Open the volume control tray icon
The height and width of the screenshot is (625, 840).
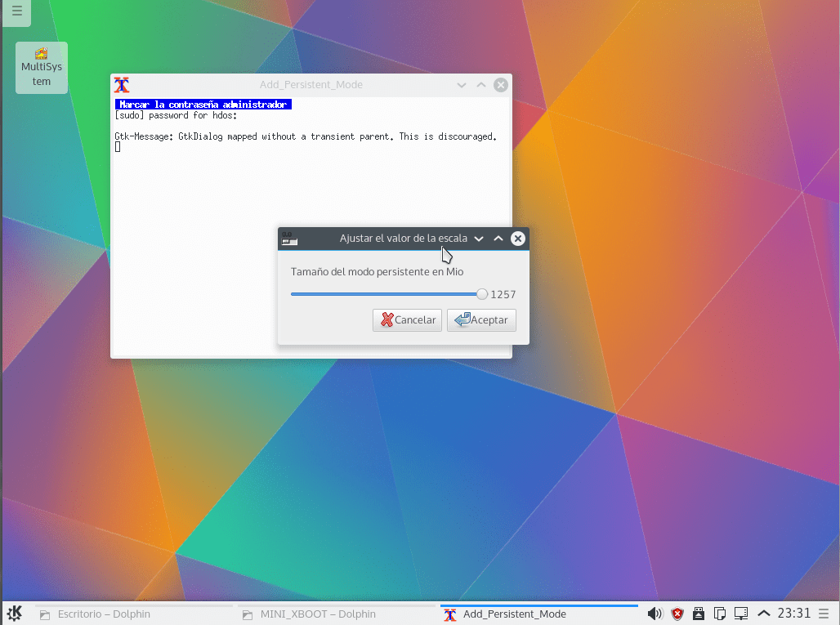click(655, 614)
